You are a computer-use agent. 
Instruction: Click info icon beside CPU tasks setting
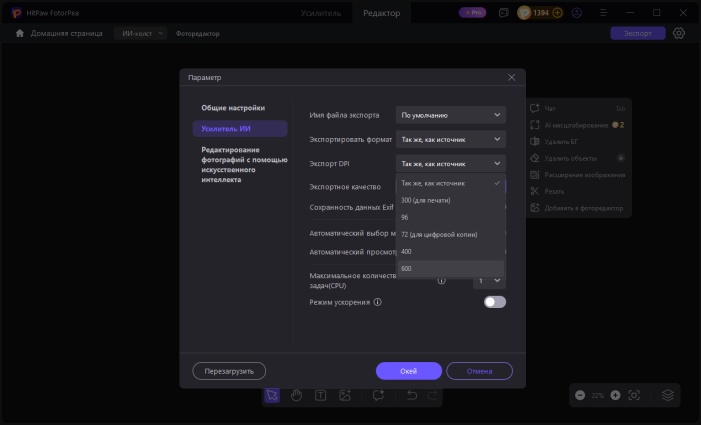pyautogui.click(x=441, y=281)
